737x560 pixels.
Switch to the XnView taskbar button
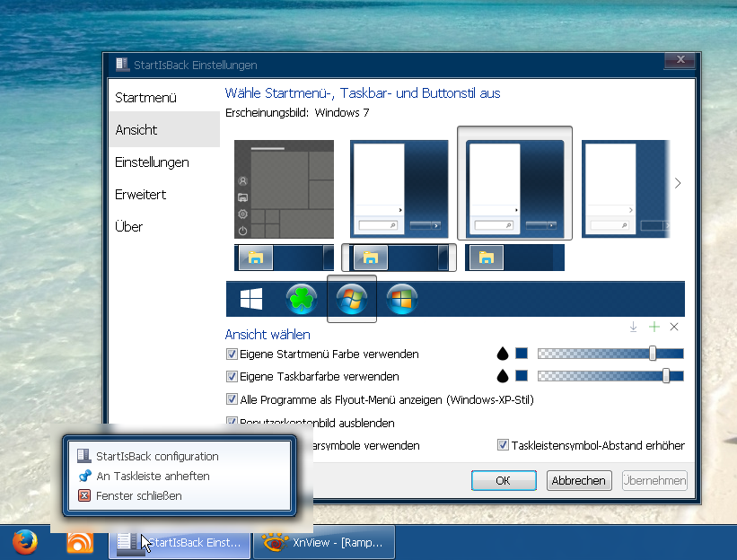324,543
